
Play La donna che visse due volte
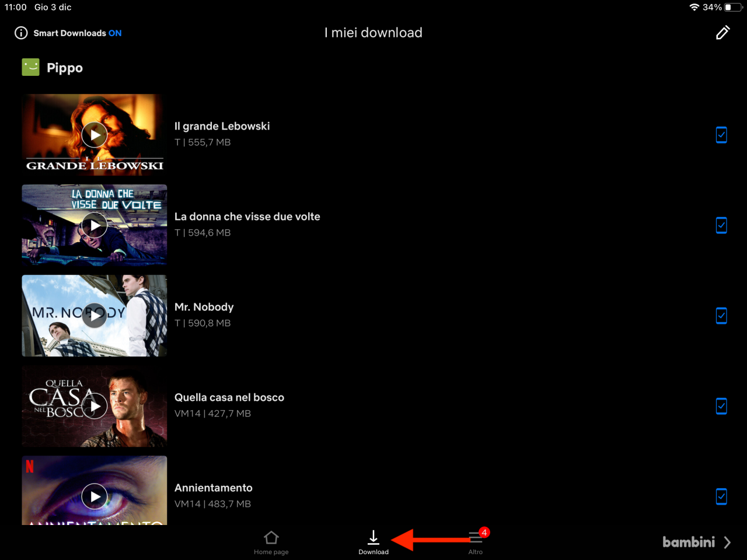pos(95,225)
